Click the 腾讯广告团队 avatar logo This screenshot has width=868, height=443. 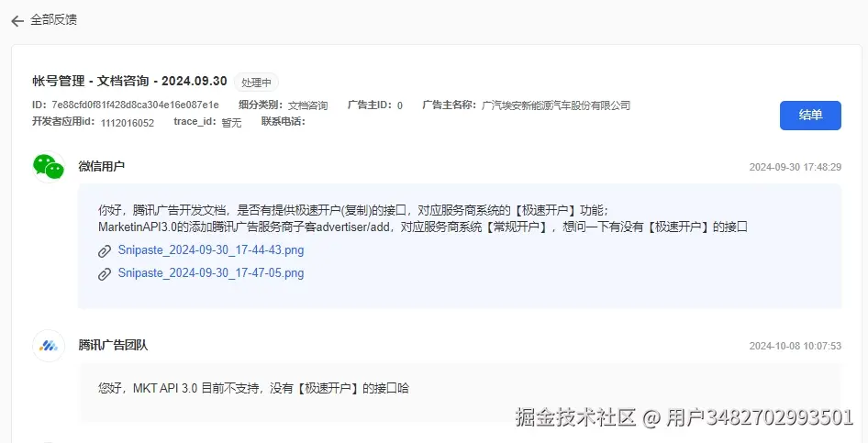[49, 346]
